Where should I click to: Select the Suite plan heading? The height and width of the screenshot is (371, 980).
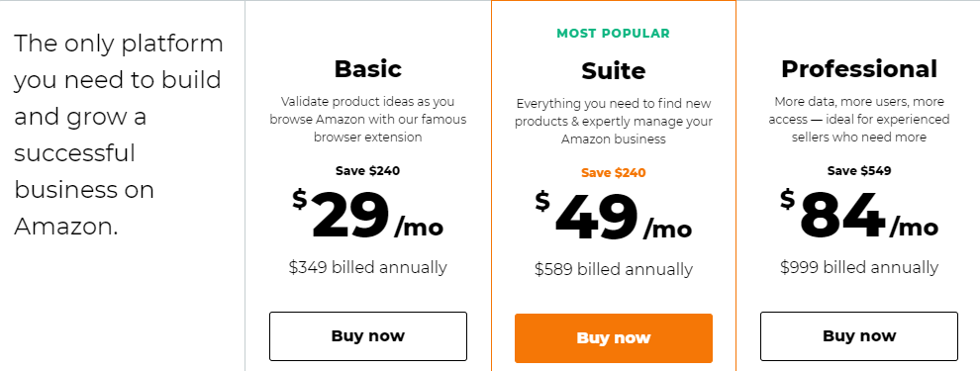[613, 70]
